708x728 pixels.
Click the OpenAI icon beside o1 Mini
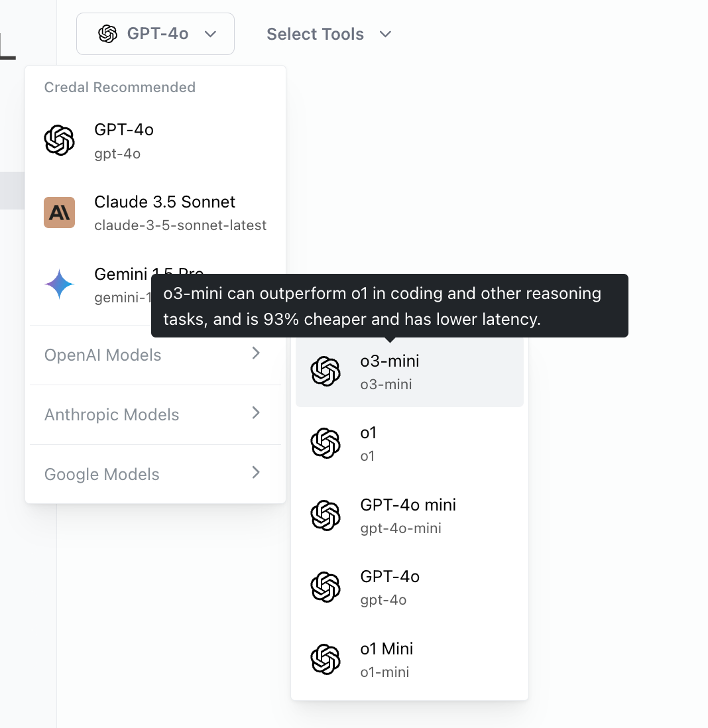pyautogui.click(x=325, y=659)
